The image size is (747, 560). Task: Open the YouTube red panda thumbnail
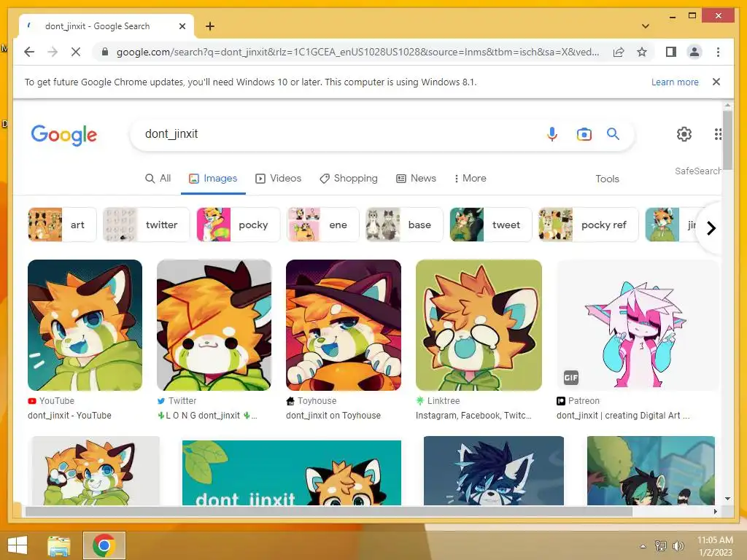(x=85, y=325)
